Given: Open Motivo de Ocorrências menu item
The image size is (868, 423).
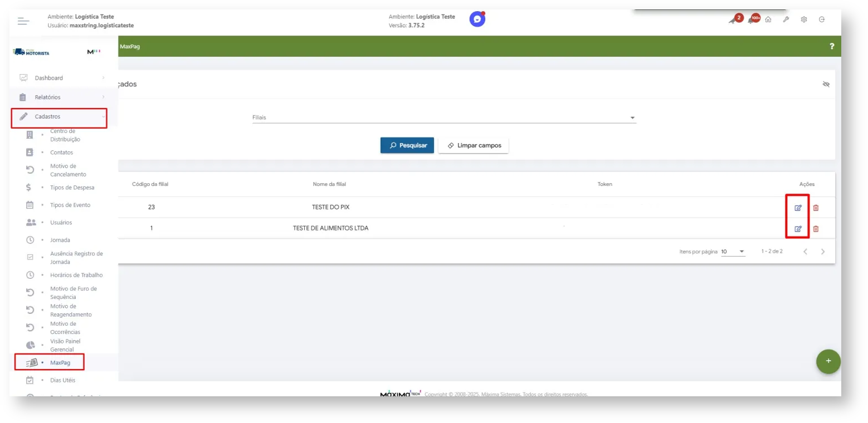Looking at the screenshot, I should click(x=65, y=328).
